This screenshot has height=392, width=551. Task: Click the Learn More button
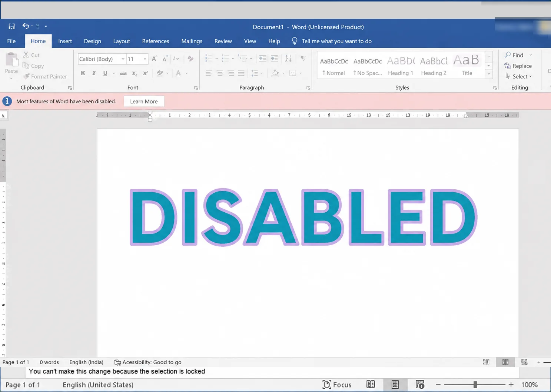click(144, 102)
